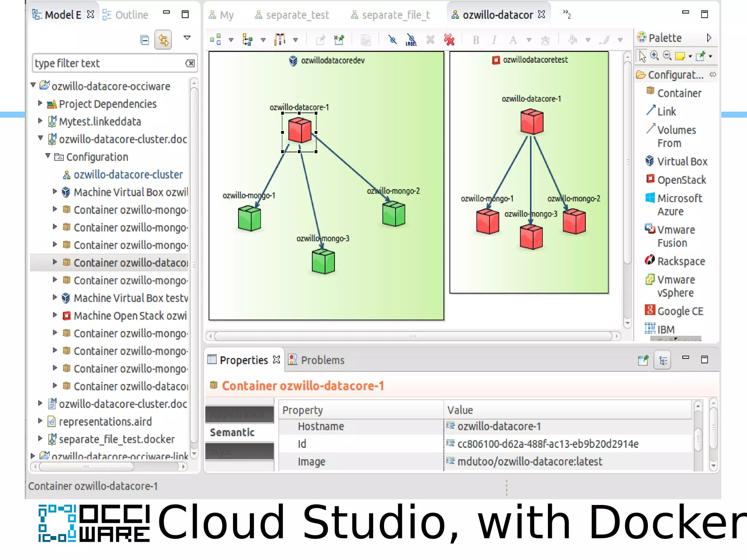Select green ozwillo-mongo-2 cube in dev diagram
The height and width of the screenshot is (560, 747).
point(394,214)
